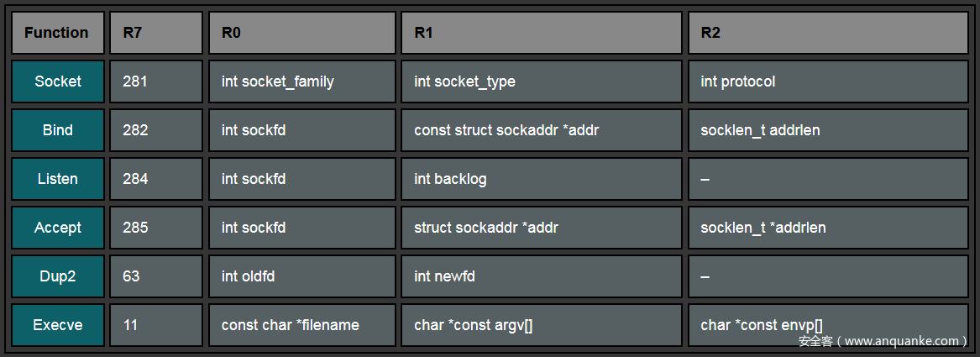Select the Bind function cell
The height and width of the screenshot is (357, 980).
[x=58, y=130]
